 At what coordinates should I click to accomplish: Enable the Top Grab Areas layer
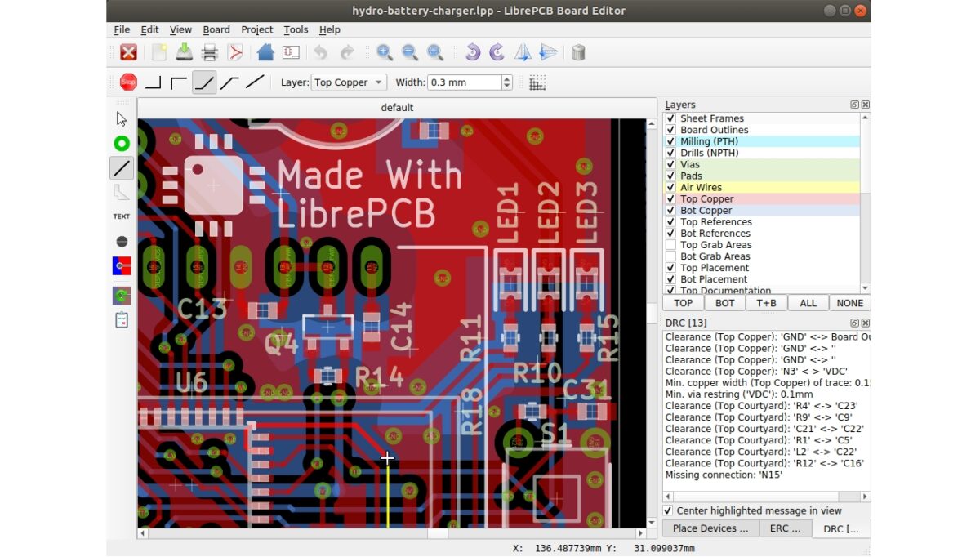tap(670, 244)
